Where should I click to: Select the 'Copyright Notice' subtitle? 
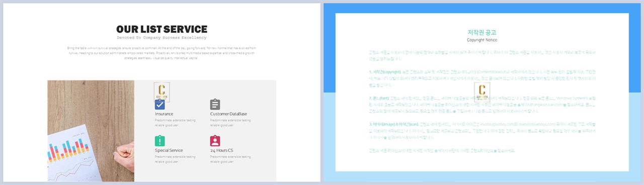(x=482, y=40)
